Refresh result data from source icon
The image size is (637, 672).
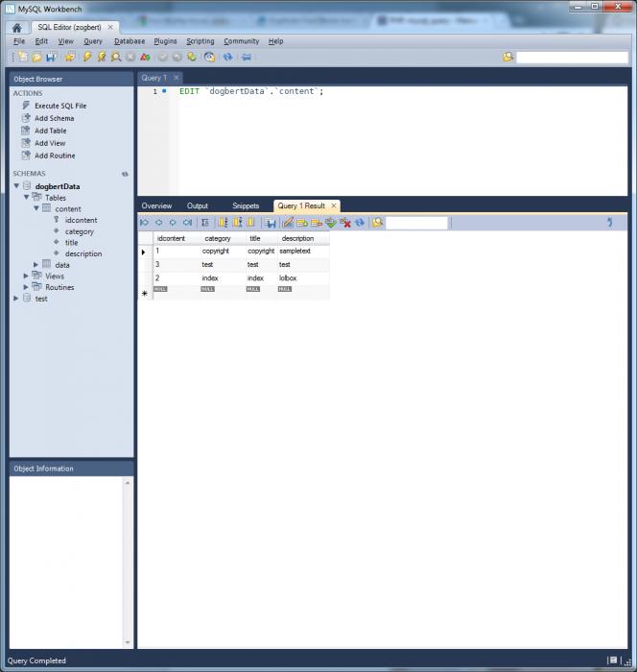[x=360, y=223]
